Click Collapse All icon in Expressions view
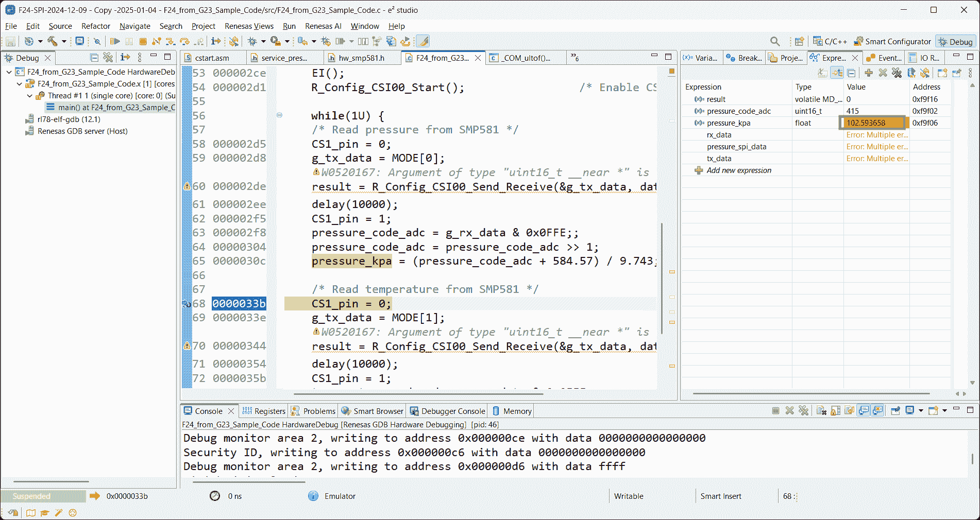 coord(851,73)
